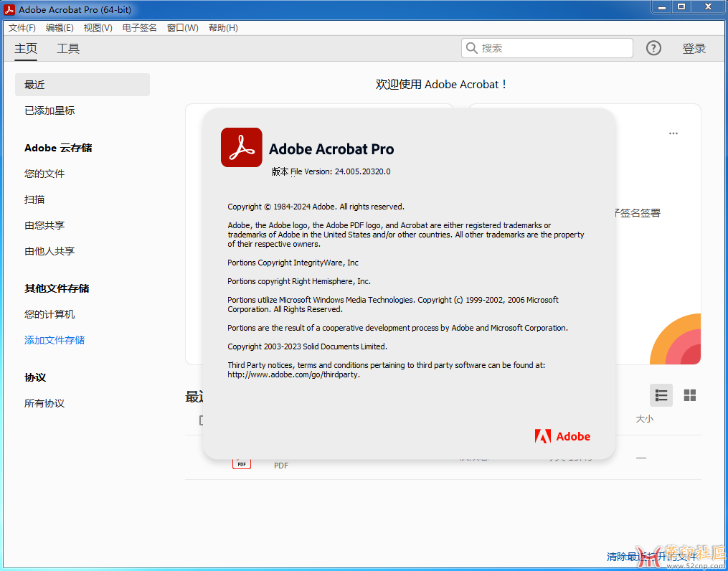
Task: Click the red Acrobat logo in About dialog
Action: tap(242, 148)
